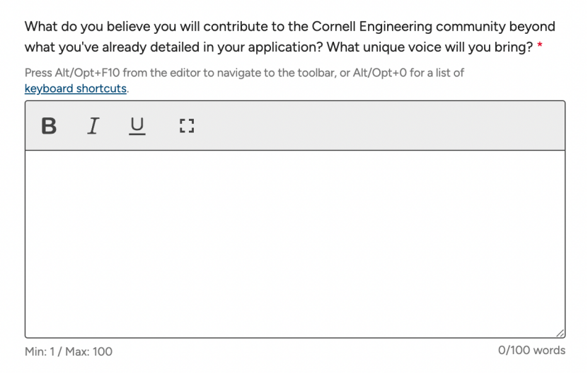588x374 pixels.
Task: Click the Min: 1 / Max: 100 label
Action: point(69,351)
